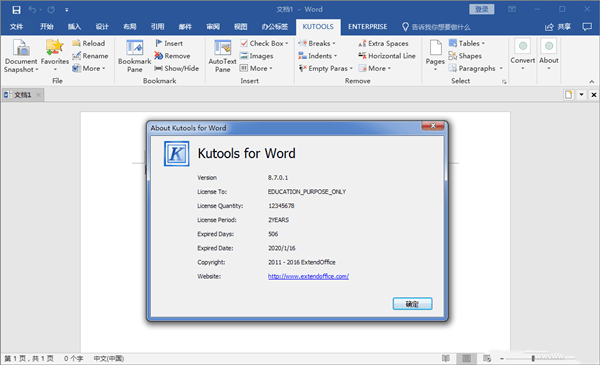The width and height of the screenshot is (600, 365).
Task: Click Rename in the File group
Action: point(90,56)
